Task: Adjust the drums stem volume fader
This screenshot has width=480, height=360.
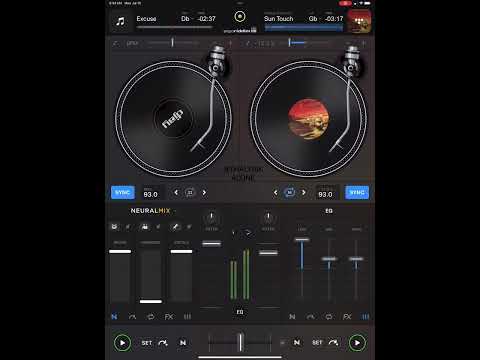Action: pyautogui.click(x=120, y=251)
